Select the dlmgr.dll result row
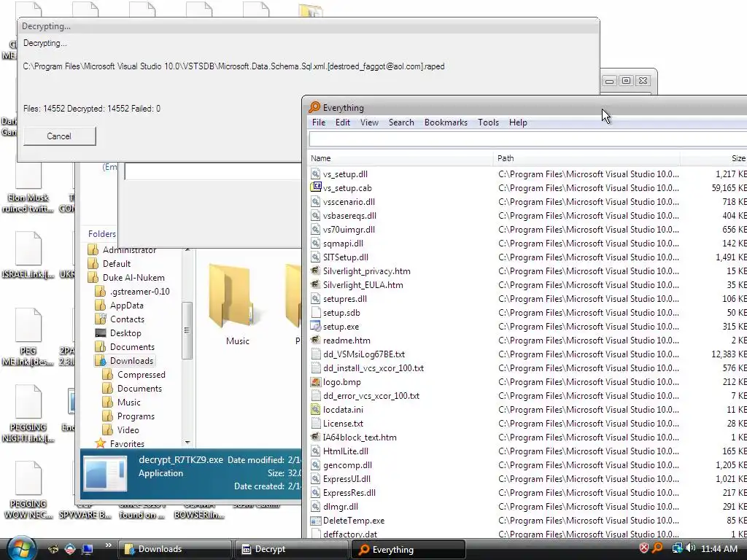 (x=527, y=507)
